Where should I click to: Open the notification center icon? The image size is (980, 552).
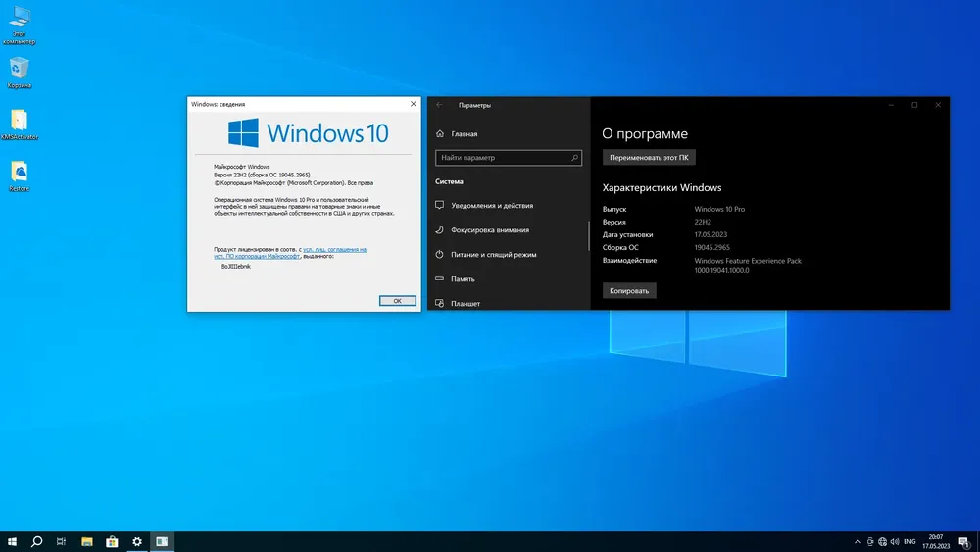pyautogui.click(x=965, y=542)
